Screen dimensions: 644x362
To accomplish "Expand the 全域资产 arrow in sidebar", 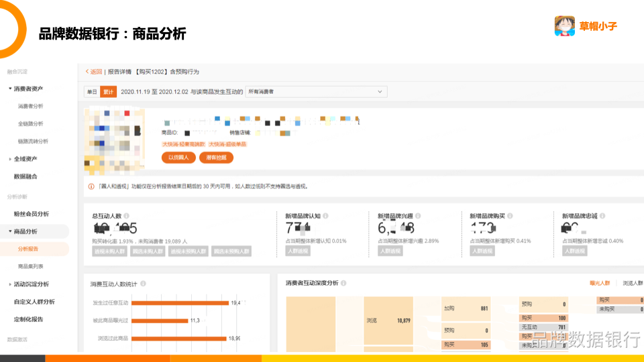I will (x=10, y=159).
